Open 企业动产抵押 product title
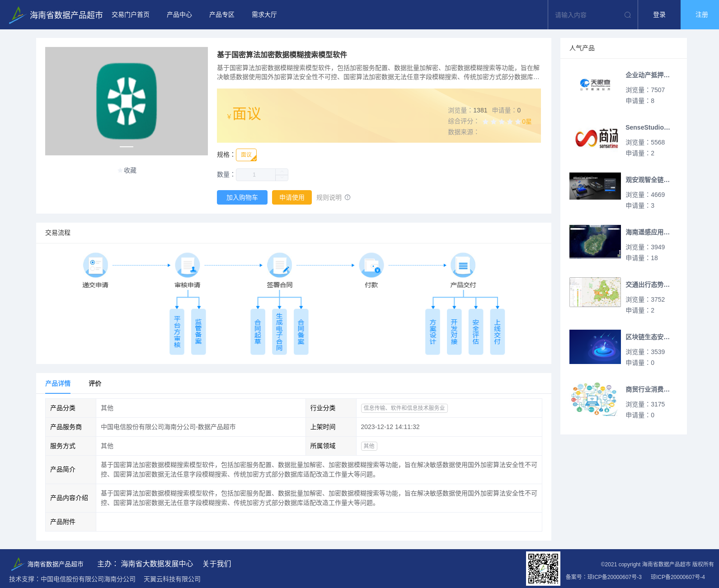This screenshot has width=719, height=588. 648,75
